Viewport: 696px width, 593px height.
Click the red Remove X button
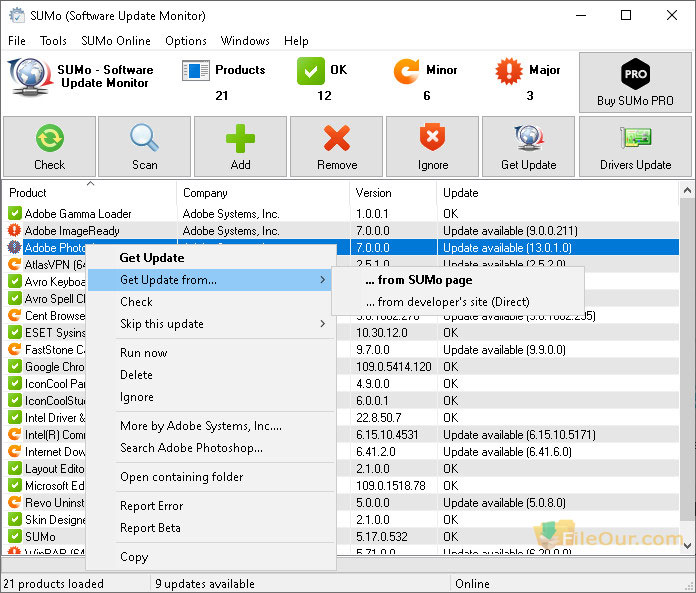[336, 146]
